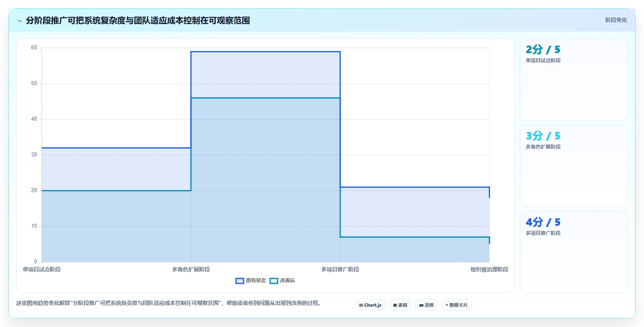Viewport: 644px width, 327px height.
Task: Click the 阶段变化 label in header
Action: [x=616, y=20]
